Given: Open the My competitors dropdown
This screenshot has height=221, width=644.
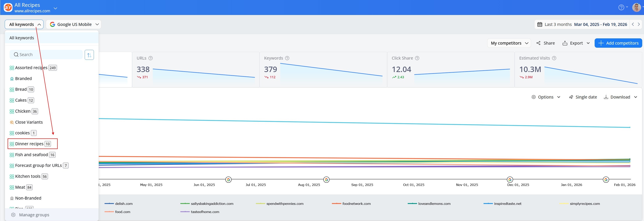Looking at the screenshot, I should (509, 43).
